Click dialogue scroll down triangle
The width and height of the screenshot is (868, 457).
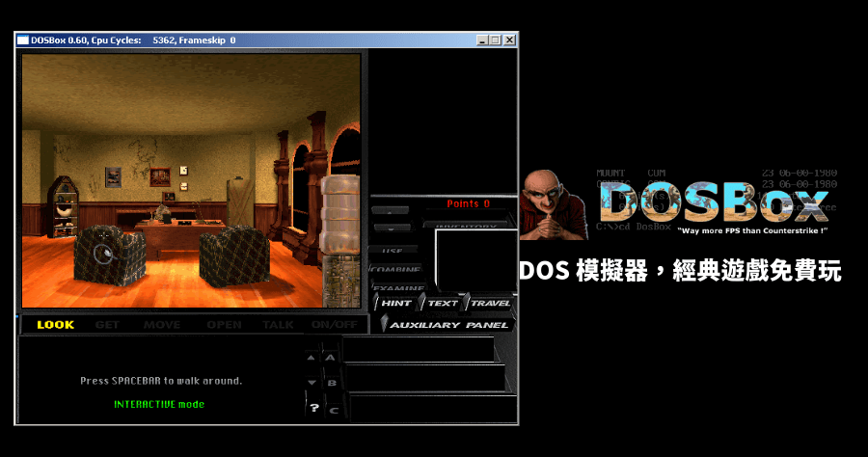tap(312, 383)
